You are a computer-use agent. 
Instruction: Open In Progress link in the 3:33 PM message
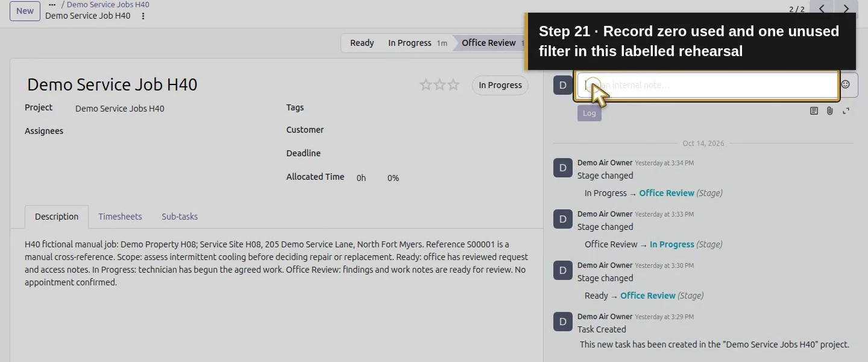pyautogui.click(x=672, y=244)
